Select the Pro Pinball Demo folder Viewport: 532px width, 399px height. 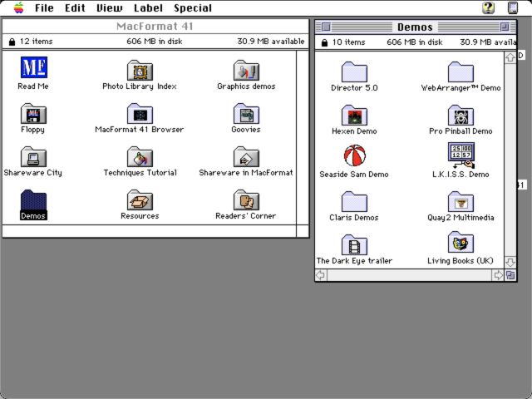[x=461, y=116]
